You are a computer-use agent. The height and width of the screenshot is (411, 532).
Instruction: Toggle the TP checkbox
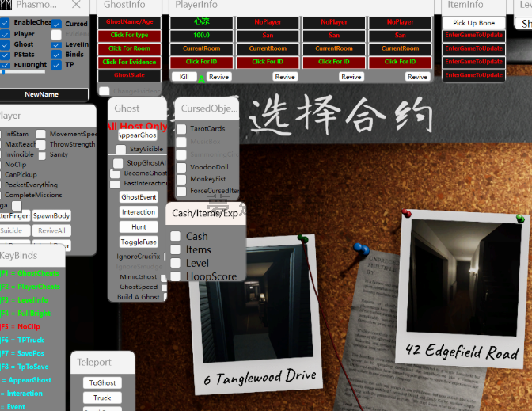click(x=56, y=65)
